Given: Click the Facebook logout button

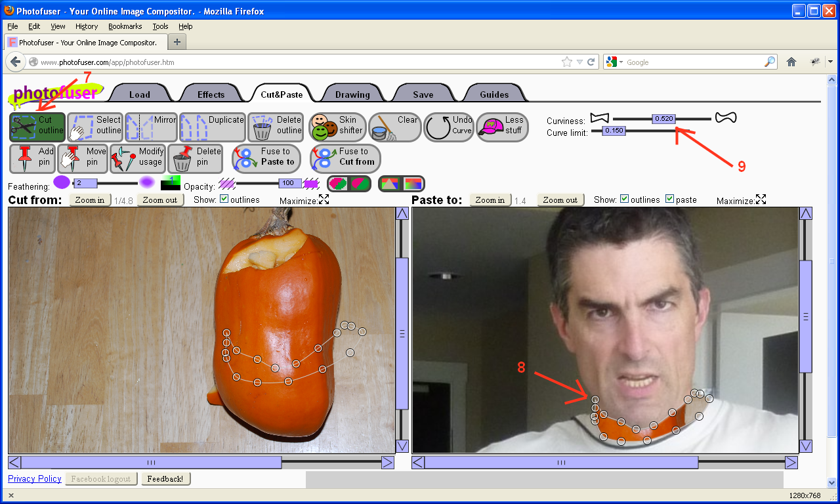Looking at the screenshot, I should pyautogui.click(x=101, y=478).
